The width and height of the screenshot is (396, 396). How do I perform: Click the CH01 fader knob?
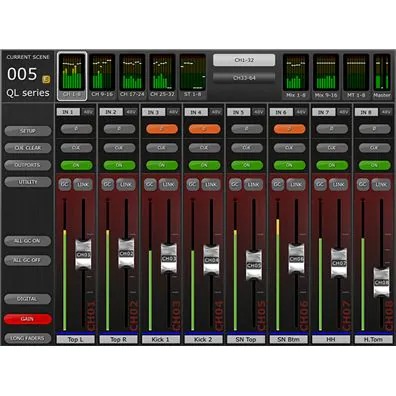pyautogui.click(x=83, y=255)
